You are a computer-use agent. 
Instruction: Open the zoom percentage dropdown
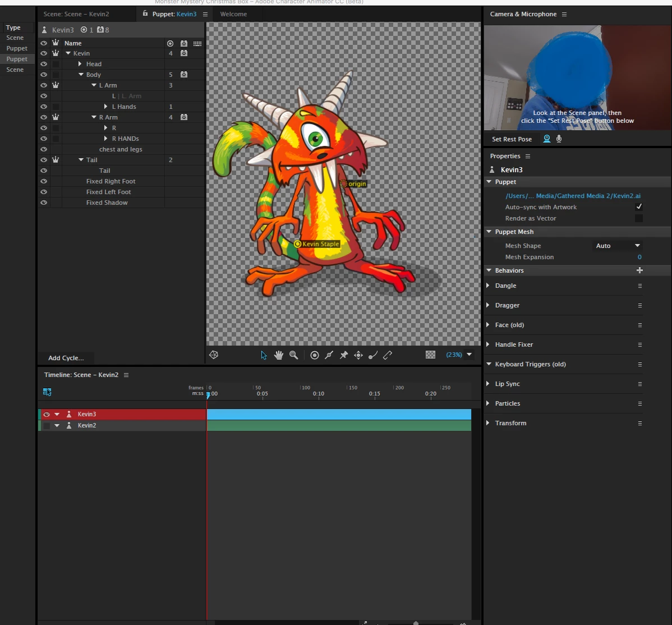(x=469, y=355)
